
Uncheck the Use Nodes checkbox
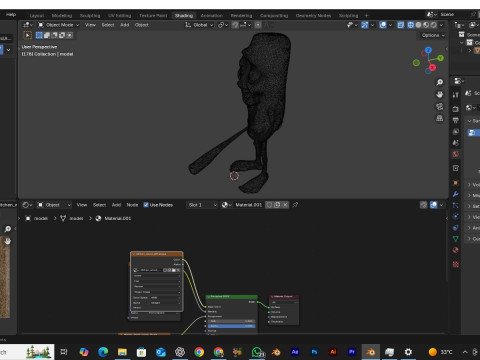[146, 205]
